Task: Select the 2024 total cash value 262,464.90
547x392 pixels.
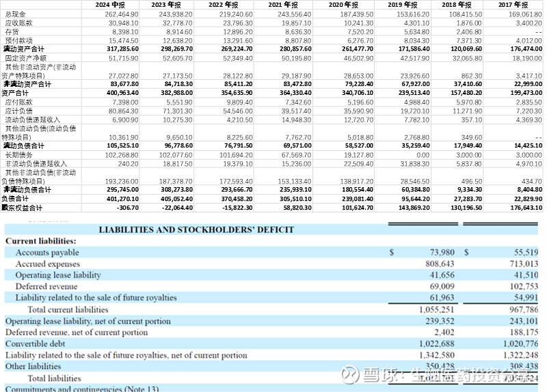Action: (x=122, y=14)
